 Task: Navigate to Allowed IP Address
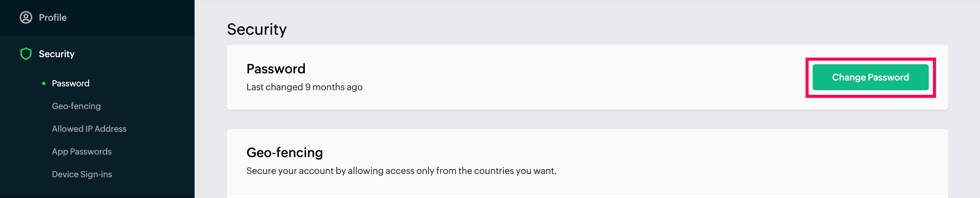point(89,129)
